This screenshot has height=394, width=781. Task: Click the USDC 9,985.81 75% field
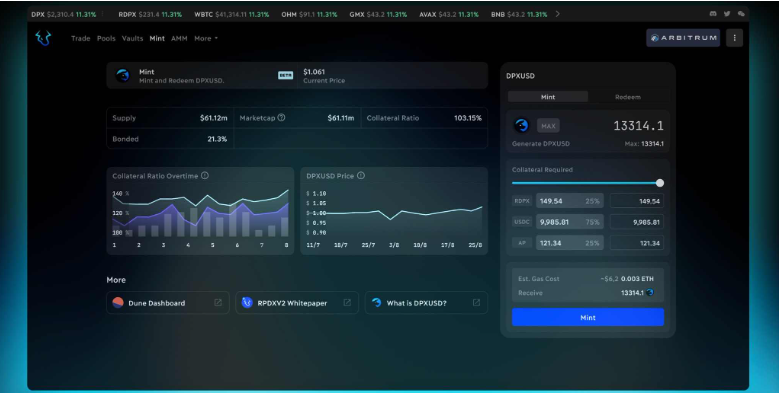tap(570, 222)
